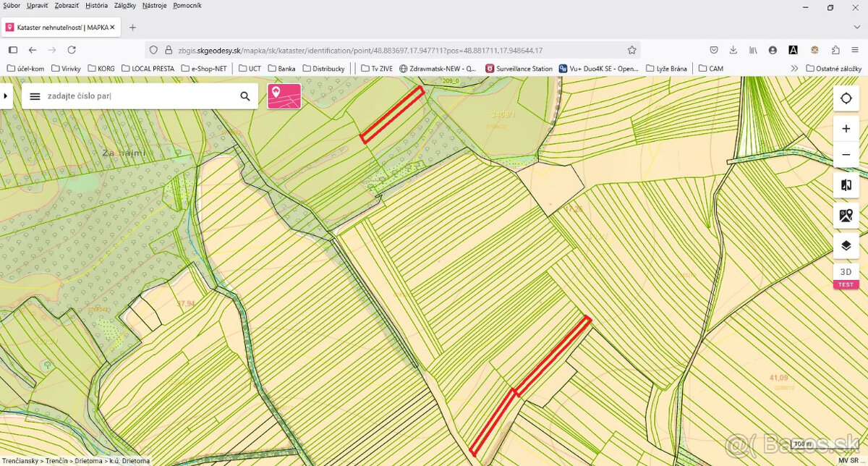The width and height of the screenshot is (868, 466).
Task: Open the pink cadastre map theme icon
Action: [x=284, y=96]
